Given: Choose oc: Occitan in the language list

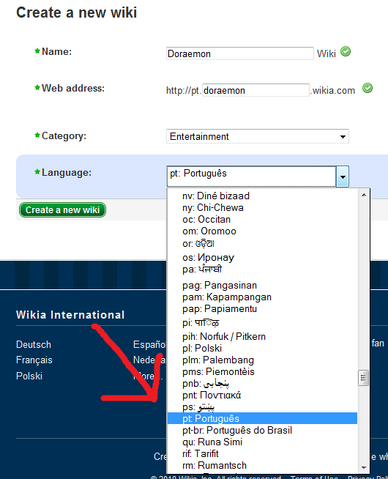Looking at the screenshot, I should pos(206,220).
